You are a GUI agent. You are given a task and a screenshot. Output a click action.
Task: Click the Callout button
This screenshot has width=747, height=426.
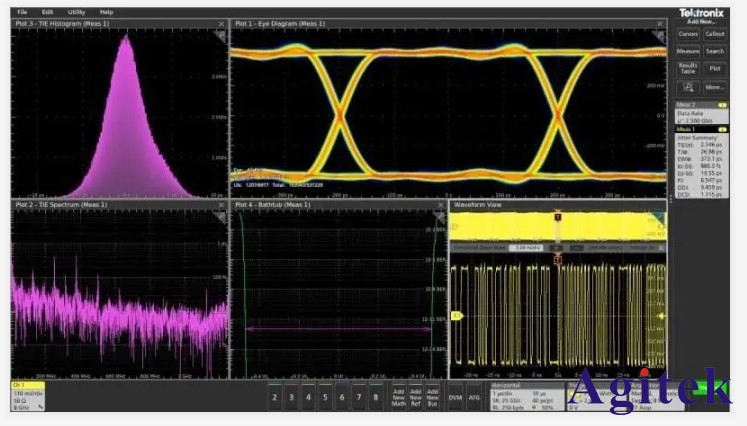pyautogui.click(x=715, y=33)
